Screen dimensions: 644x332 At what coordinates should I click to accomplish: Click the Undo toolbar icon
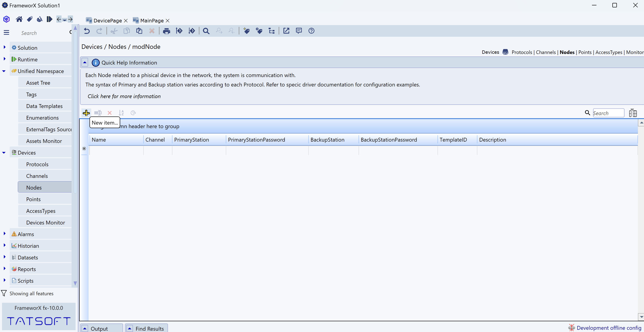87,31
